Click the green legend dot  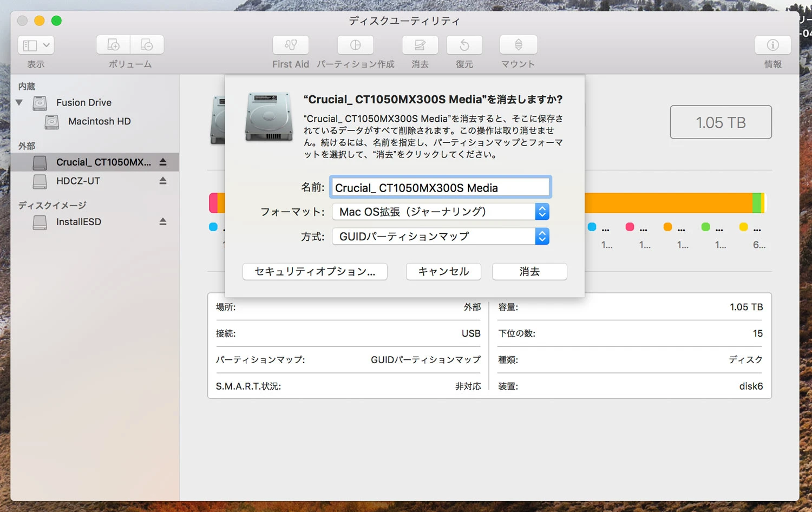tap(705, 227)
